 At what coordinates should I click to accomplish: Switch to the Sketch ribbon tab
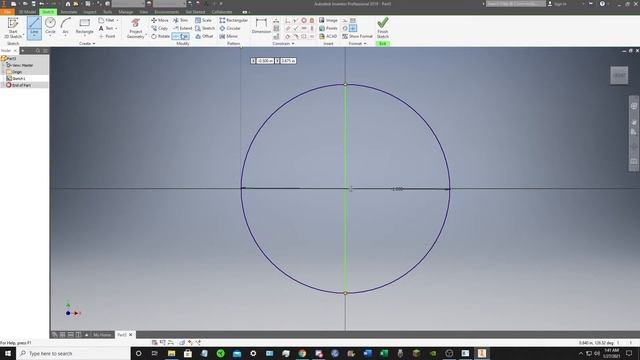[48, 12]
